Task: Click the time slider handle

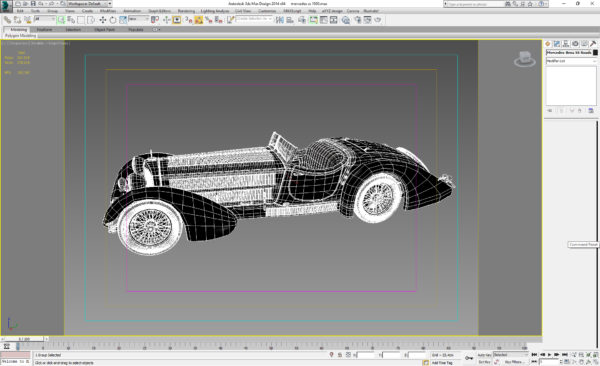Action: coord(24,339)
